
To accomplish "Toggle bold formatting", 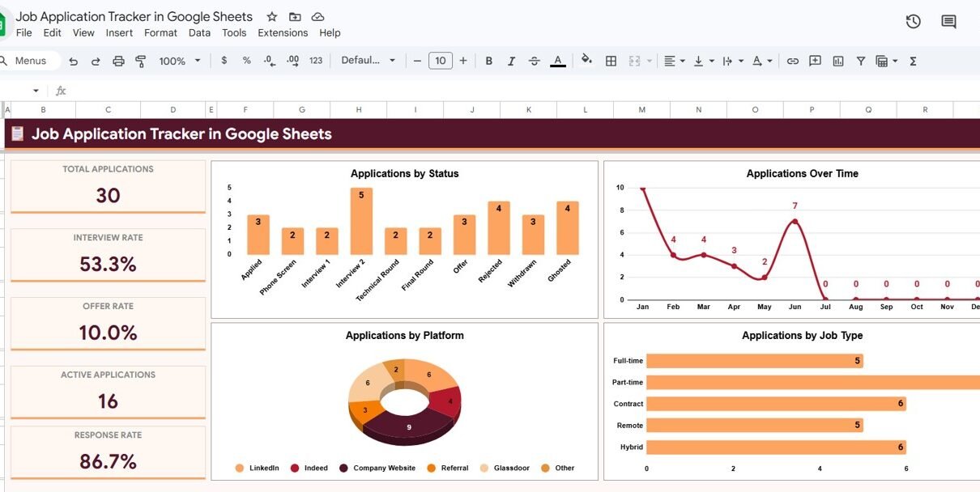I will (x=488, y=61).
